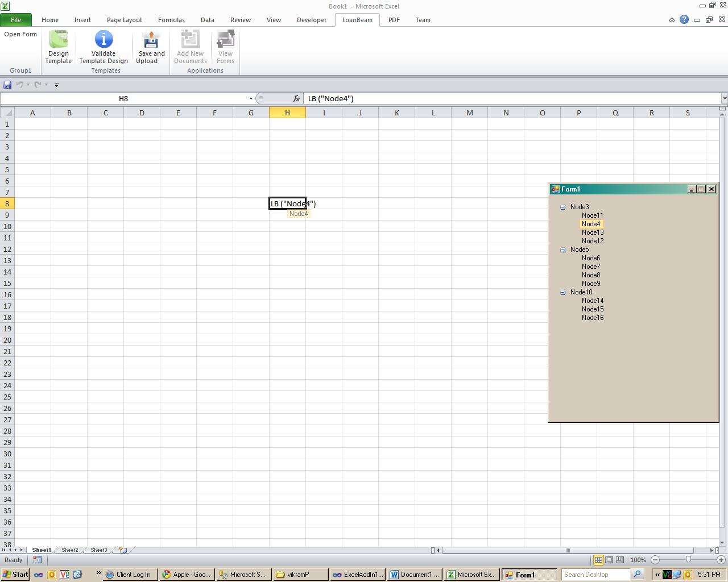Switch to Document1 Word taskbar button

click(415, 575)
